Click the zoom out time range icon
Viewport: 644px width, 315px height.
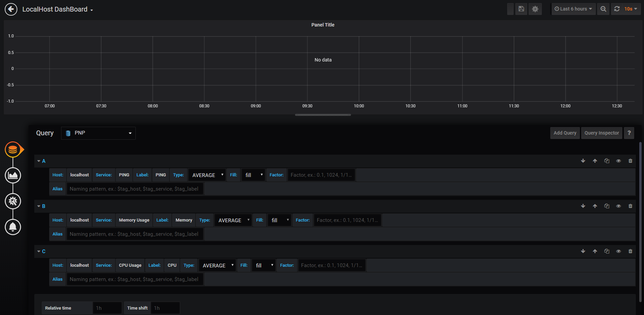tap(603, 9)
